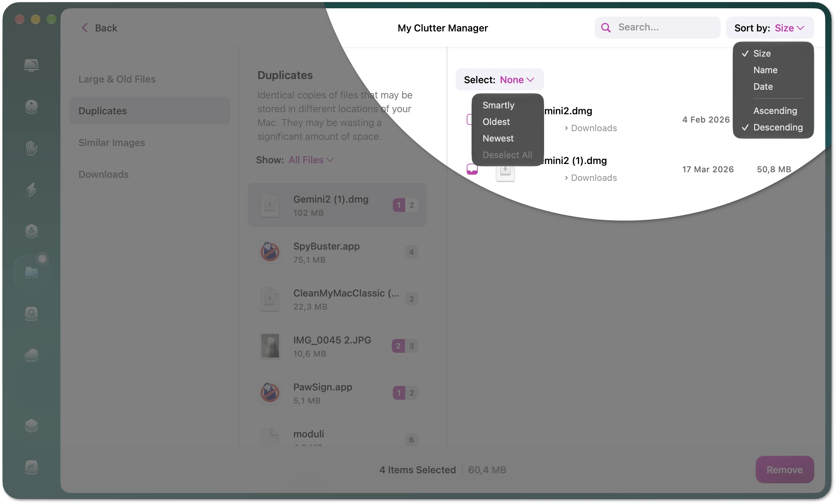Select the My Clutter folder icon in sidebar

tap(31, 272)
